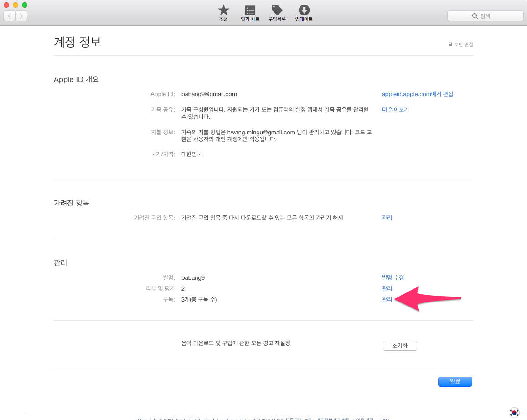The image size is (527, 420).
Task: Click the Korean flag region icon
Action: pos(514,412)
